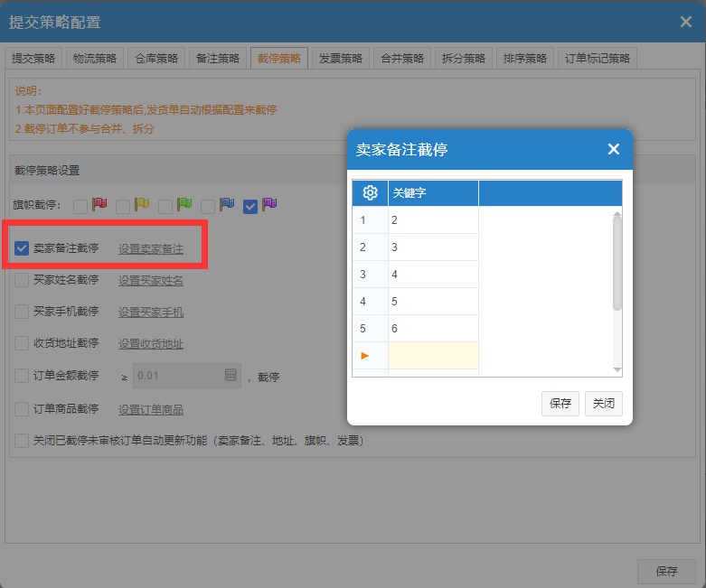Open the 设置订单商品 link

coord(151,410)
